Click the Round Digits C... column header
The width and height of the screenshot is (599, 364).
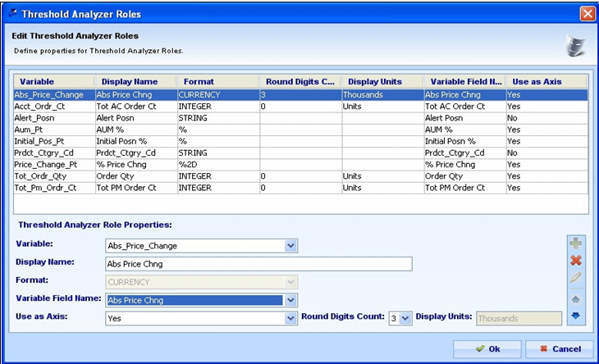(300, 82)
